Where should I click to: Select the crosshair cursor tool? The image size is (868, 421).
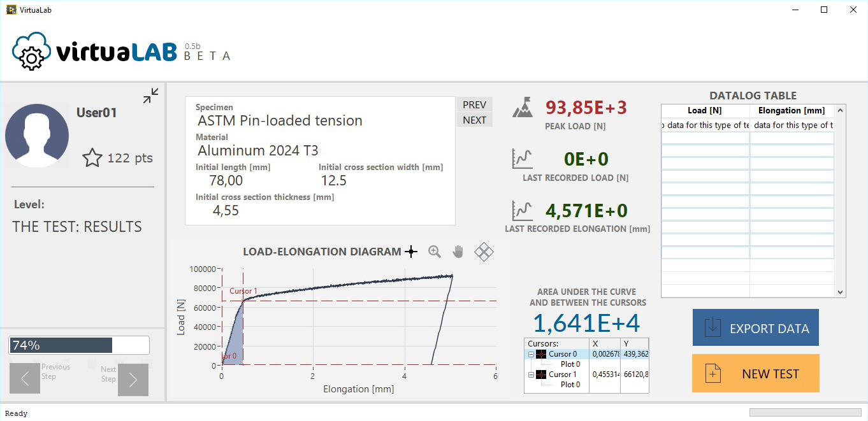point(411,252)
